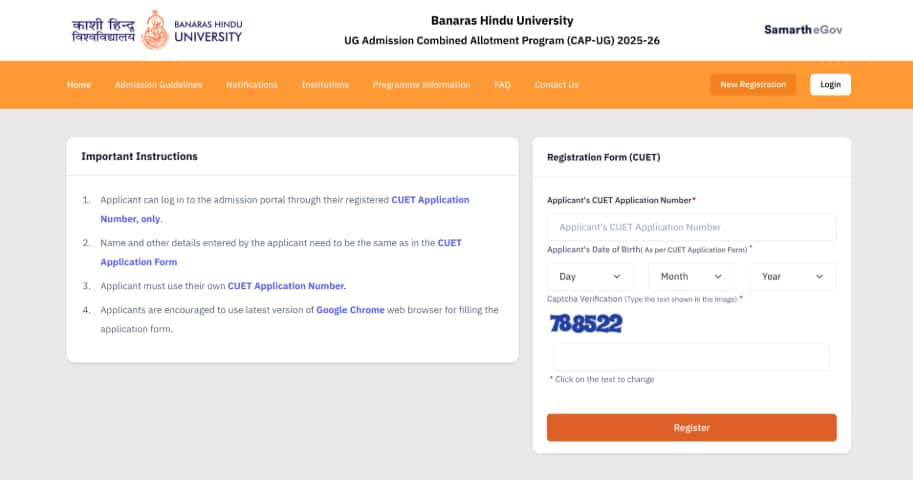913x480 pixels.
Task: Click the Samarth eGov logo
Action: [x=803, y=30]
